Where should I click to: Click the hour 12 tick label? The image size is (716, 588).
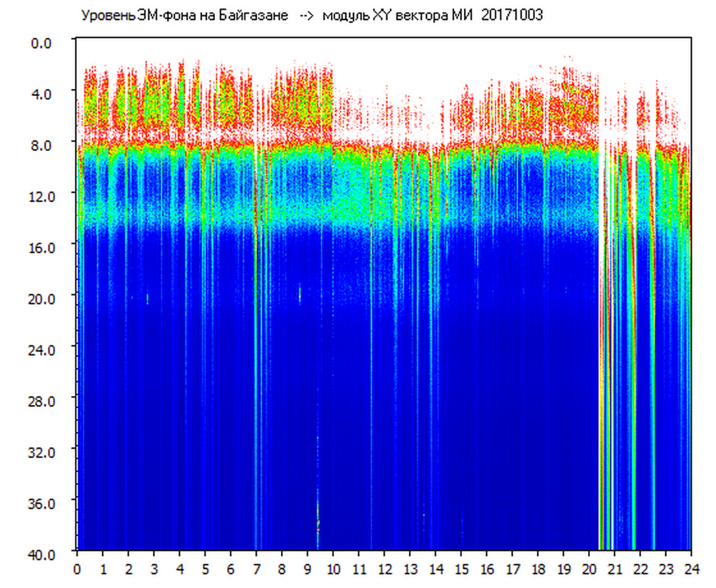384,569
